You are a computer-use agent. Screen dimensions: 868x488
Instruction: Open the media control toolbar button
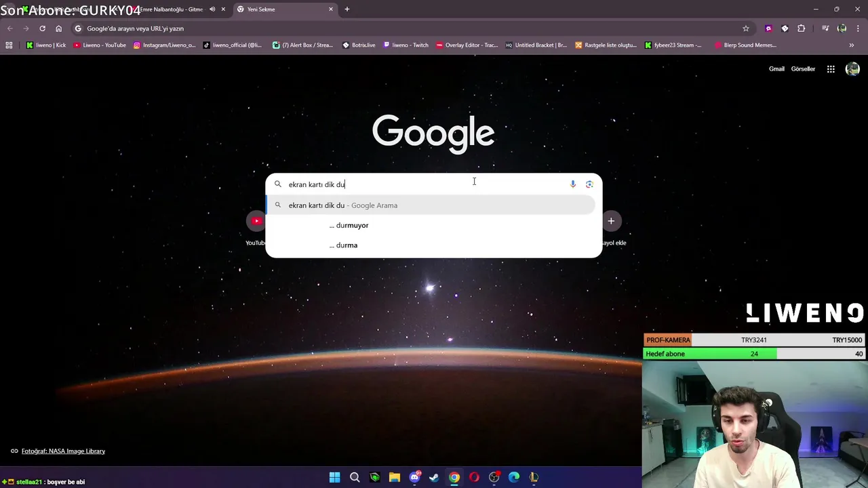pos(825,28)
